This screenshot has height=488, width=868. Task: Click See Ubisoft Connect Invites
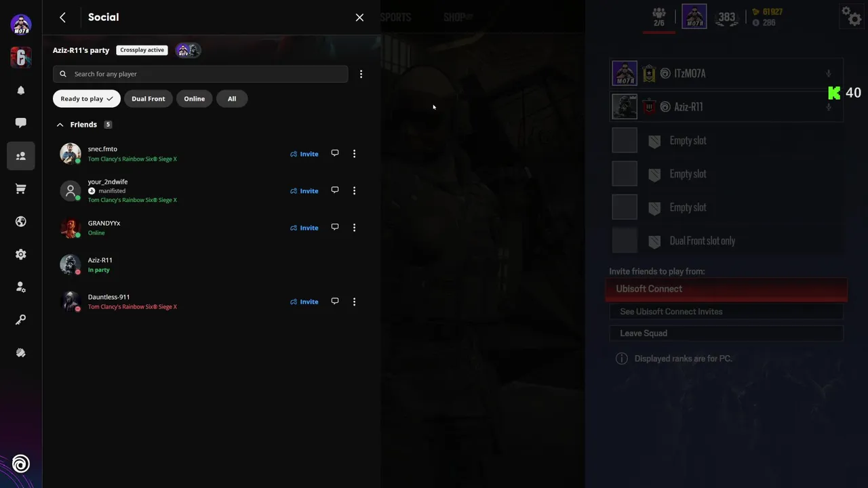click(x=726, y=312)
